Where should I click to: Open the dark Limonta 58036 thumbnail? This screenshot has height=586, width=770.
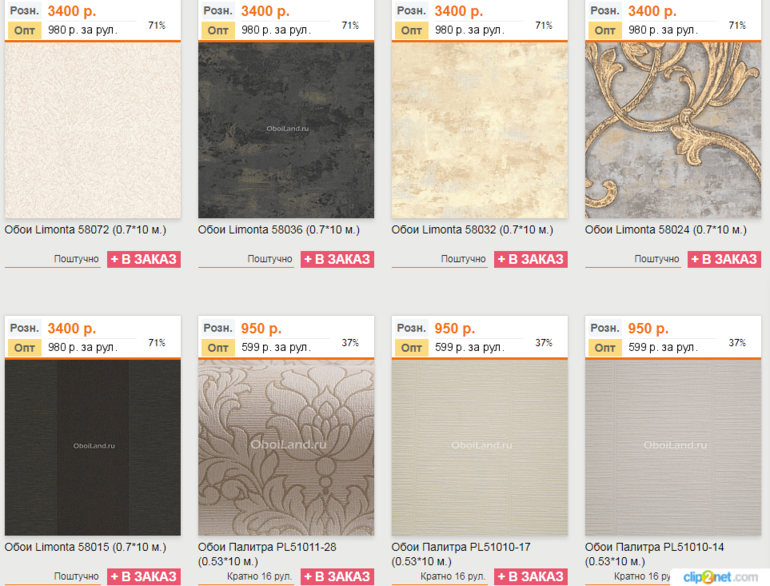tap(286, 130)
